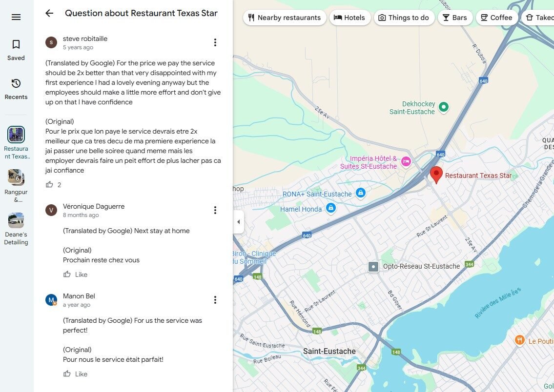Click the Restaurant Texas Star map pin
The width and height of the screenshot is (554, 392).
point(436,174)
